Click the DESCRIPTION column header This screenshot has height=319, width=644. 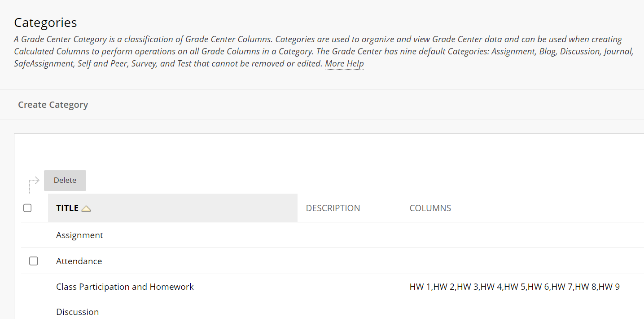tap(333, 208)
